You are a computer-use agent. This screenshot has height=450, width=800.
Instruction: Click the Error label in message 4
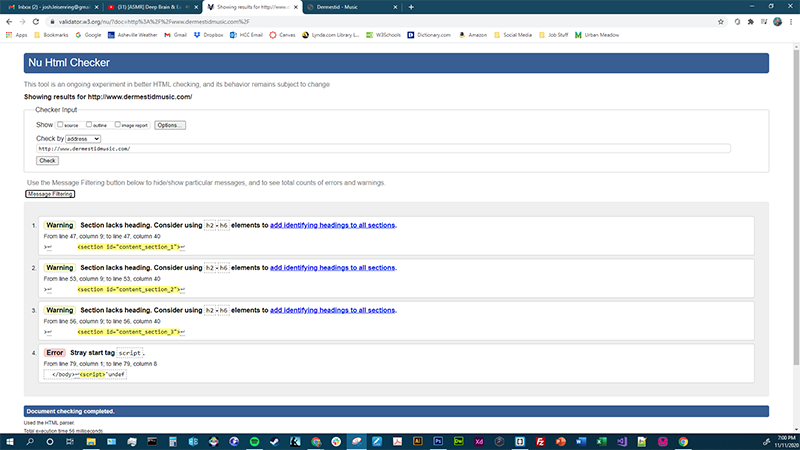pyautogui.click(x=55, y=353)
